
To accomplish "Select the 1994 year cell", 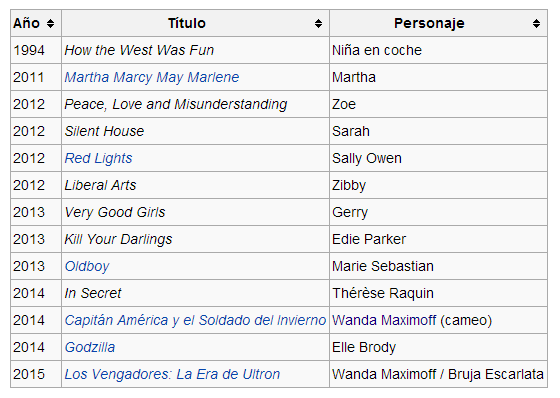I will tap(36, 50).
